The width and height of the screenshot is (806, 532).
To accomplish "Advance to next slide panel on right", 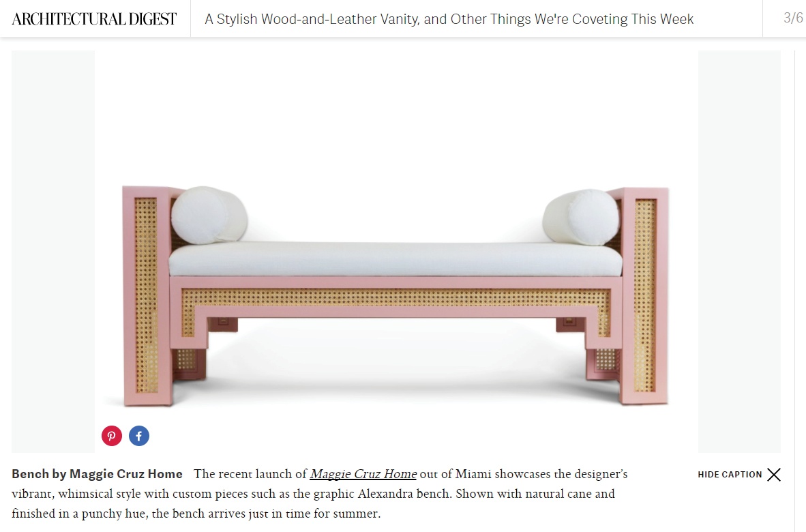I will point(739,252).
